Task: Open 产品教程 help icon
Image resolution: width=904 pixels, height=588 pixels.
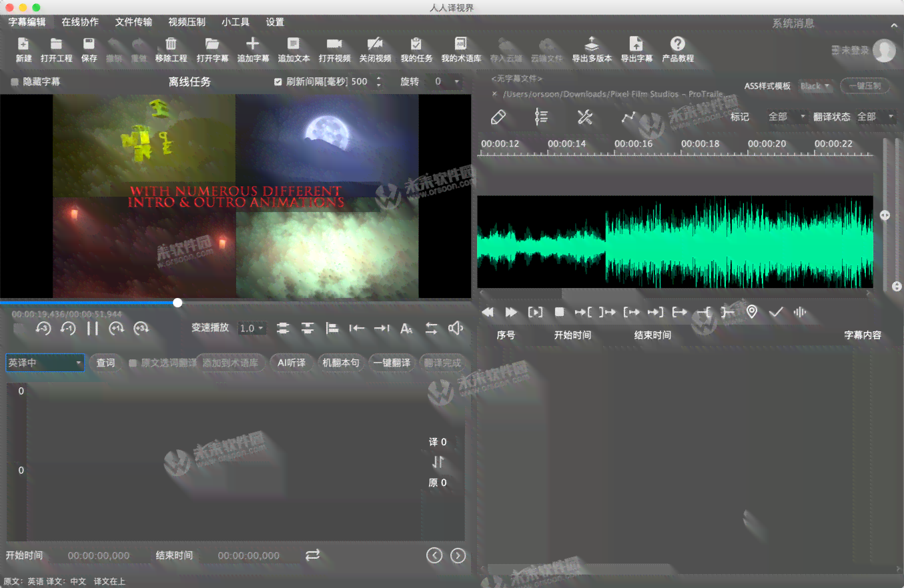Action: [x=678, y=44]
